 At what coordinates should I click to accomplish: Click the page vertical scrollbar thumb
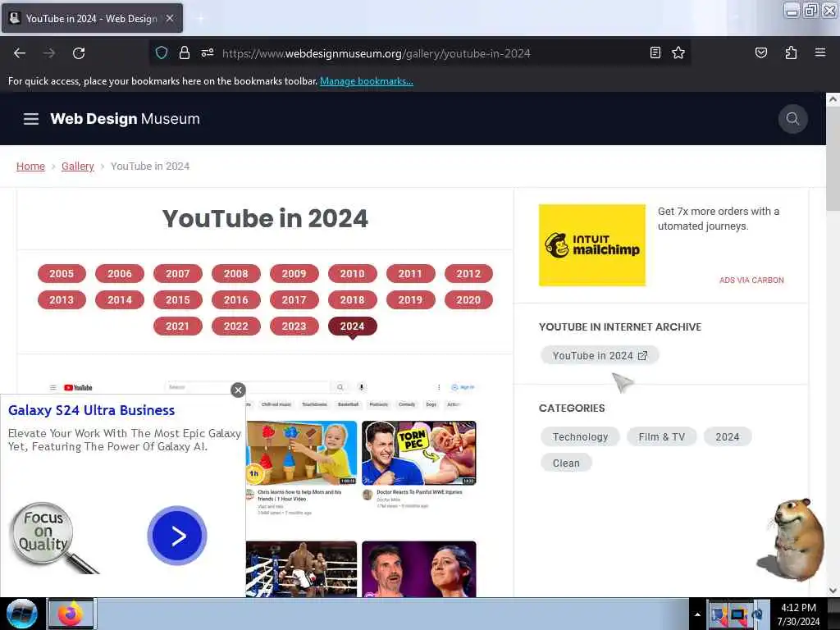point(833,160)
